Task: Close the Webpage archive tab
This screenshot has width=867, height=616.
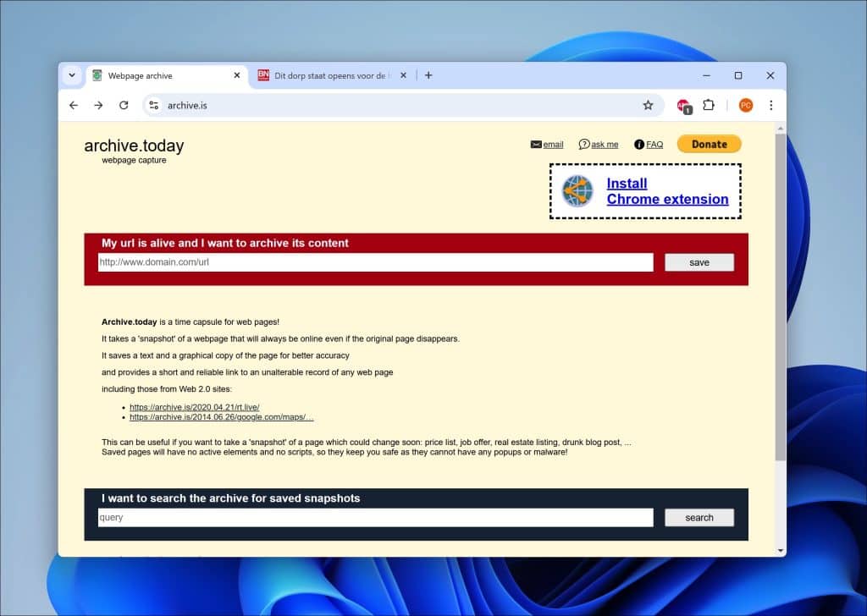Action: [237, 75]
